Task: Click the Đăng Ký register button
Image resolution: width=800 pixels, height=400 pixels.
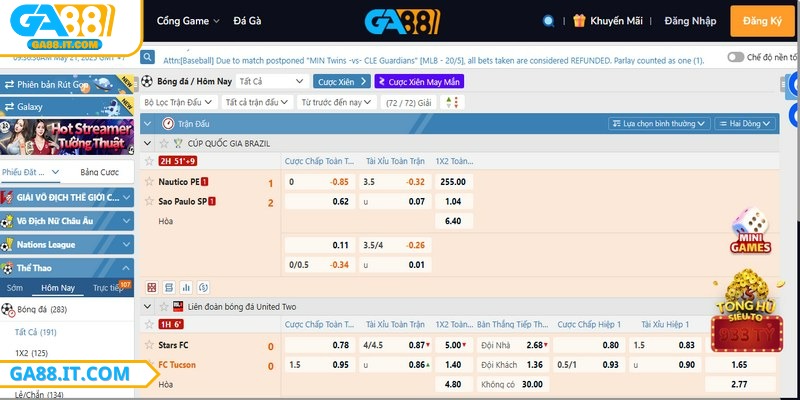Action: [762, 21]
